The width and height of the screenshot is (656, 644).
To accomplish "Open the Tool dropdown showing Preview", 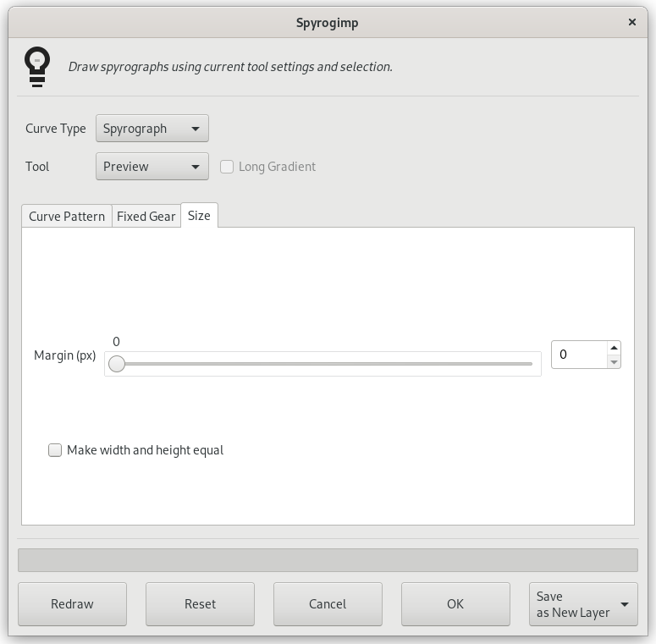I will [152, 167].
